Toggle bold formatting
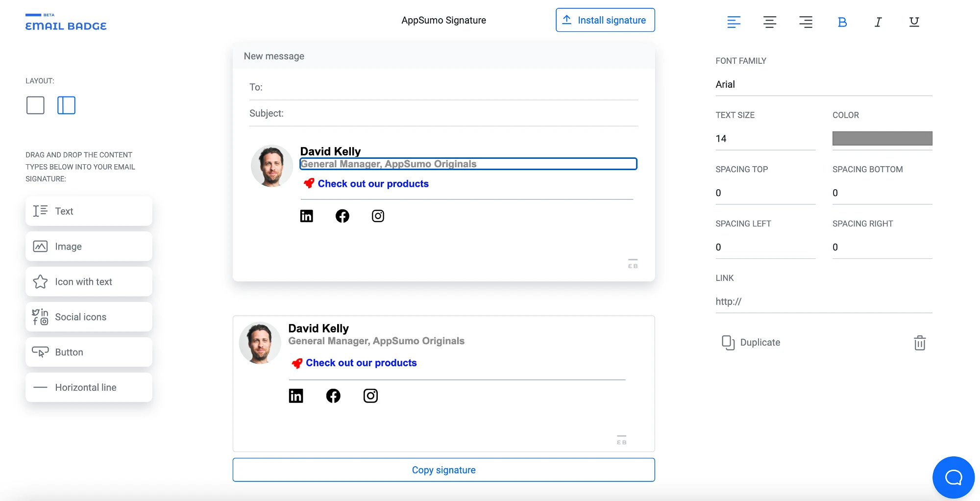The width and height of the screenshot is (980, 501). pos(842,22)
